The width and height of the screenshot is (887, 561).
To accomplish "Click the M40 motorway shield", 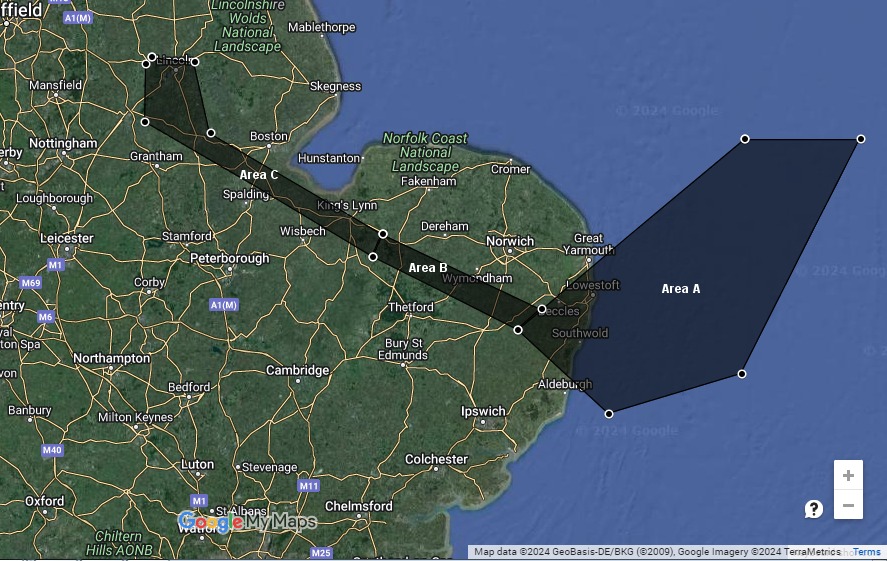I will [x=52, y=451].
